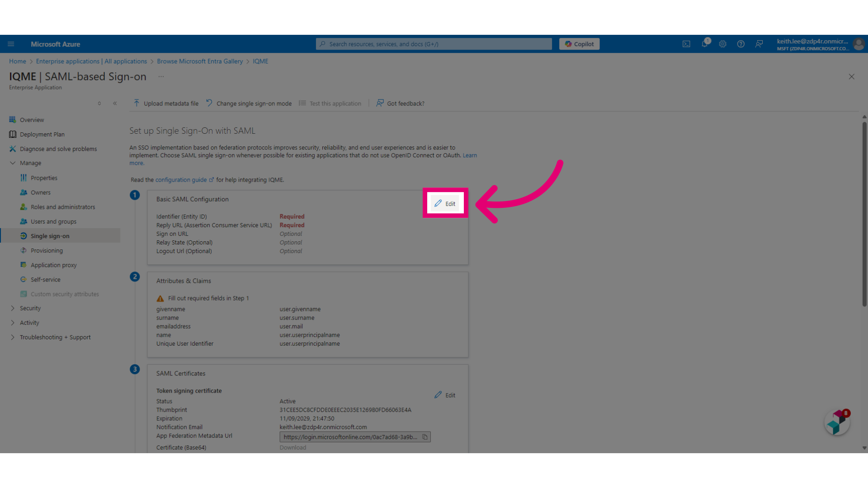Open the notifications bell icon
The height and width of the screenshot is (488, 868).
pyautogui.click(x=704, y=44)
